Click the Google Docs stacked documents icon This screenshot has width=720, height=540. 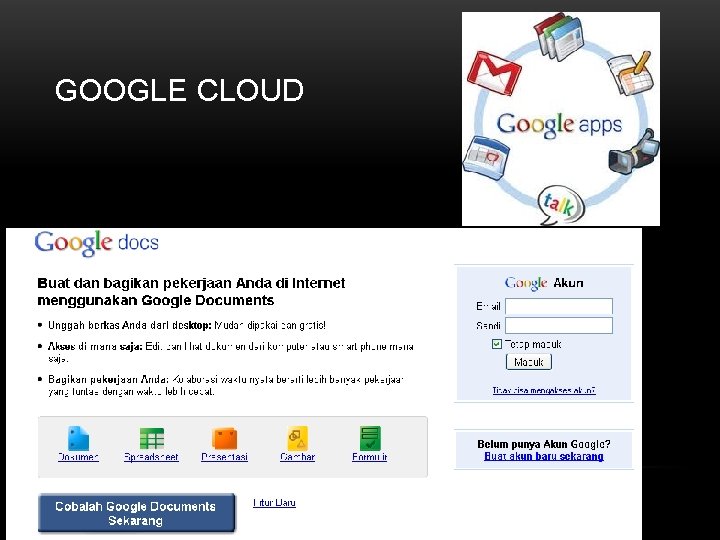click(558, 37)
